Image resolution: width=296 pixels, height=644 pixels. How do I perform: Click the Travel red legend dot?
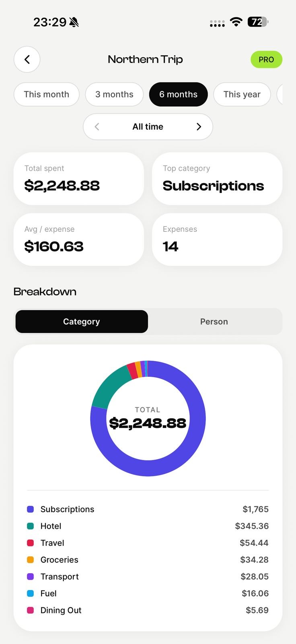[x=30, y=543]
